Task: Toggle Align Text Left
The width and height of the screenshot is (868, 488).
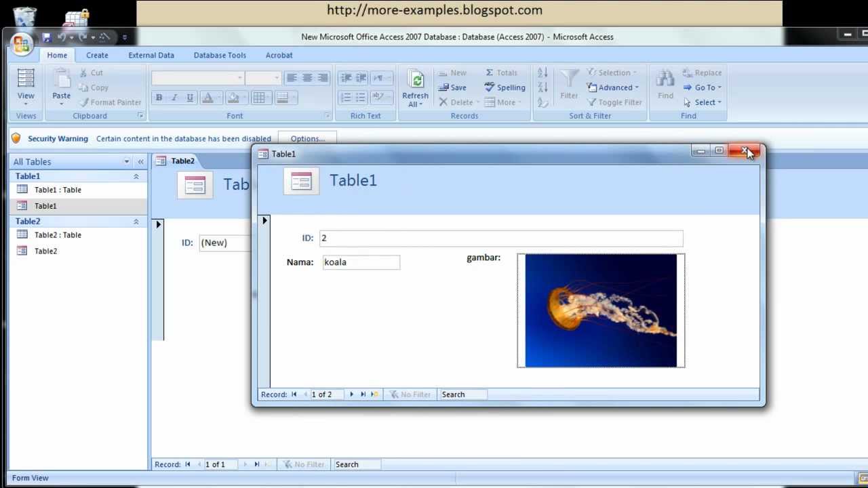Action: click(292, 78)
